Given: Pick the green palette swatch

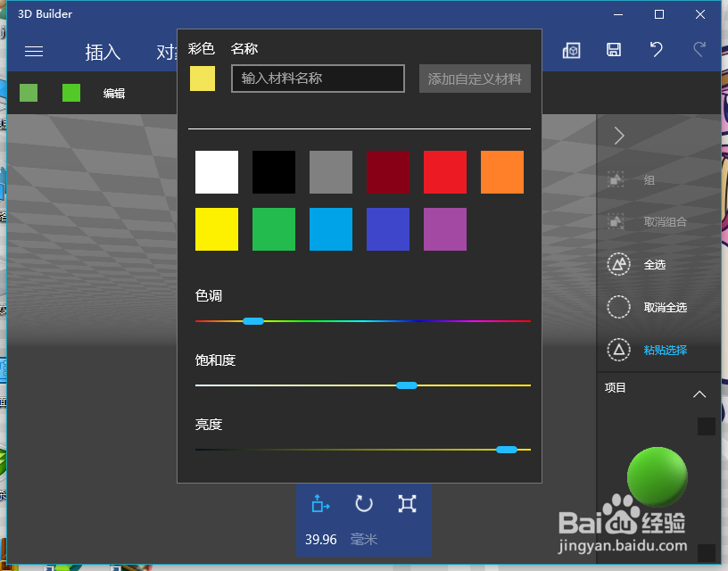Looking at the screenshot, I should [x=274, y=229].
